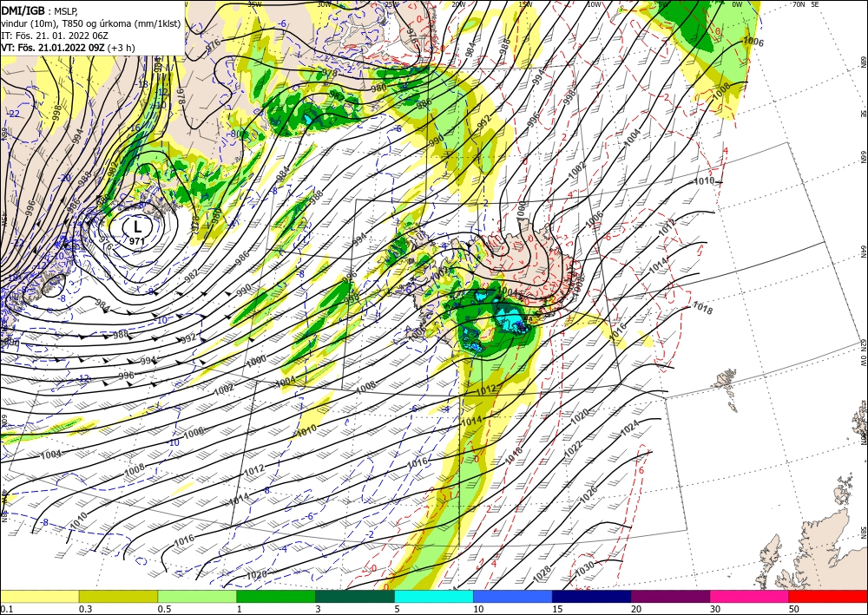Click the 1022 isobar label
This screenshot has width=868, height=615.
click(574, 449)
